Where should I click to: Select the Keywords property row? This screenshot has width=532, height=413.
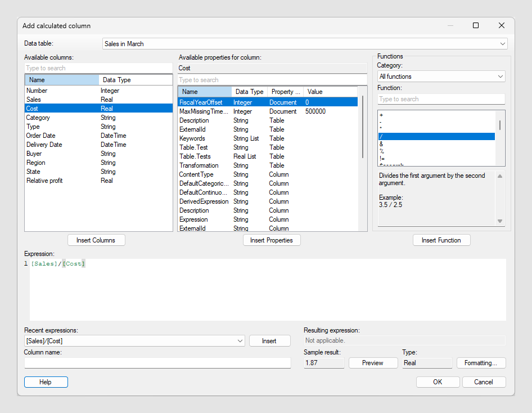pyautogui.click(x=268, y=138)
